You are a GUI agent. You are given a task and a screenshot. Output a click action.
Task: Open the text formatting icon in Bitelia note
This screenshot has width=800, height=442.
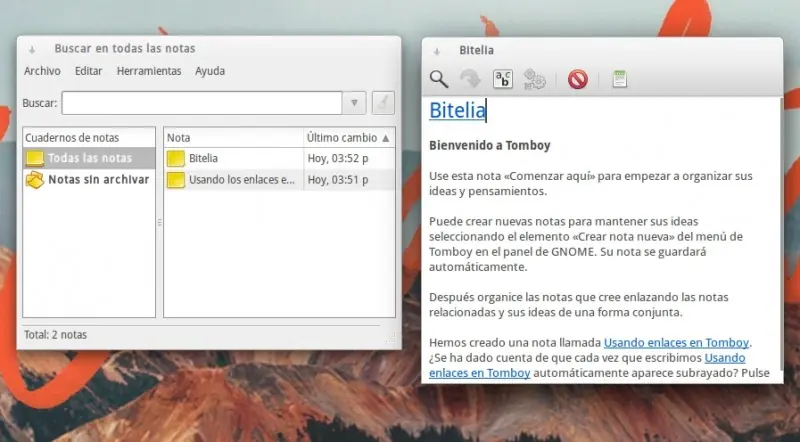[503, 79]
